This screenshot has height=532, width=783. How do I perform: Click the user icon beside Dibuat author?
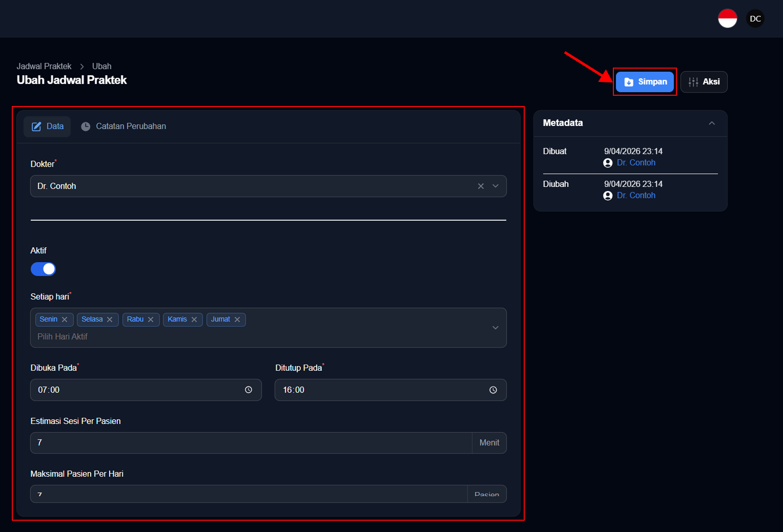click(x=608, y=163)
